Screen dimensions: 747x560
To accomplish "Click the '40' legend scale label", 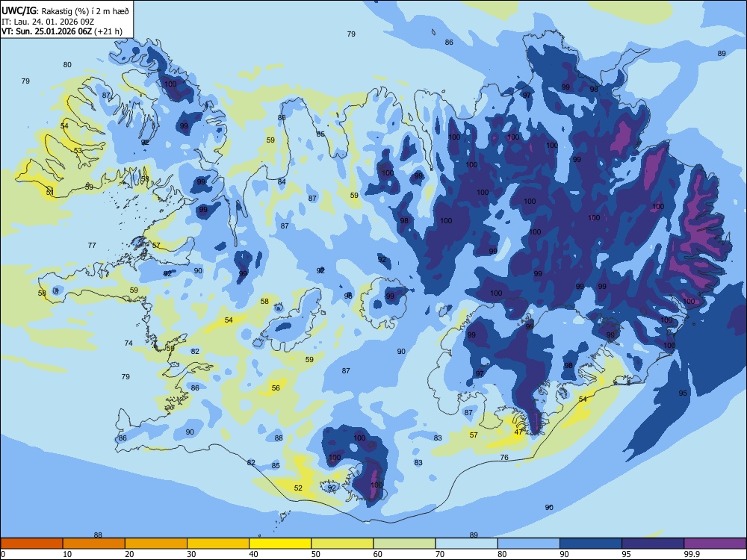I will 253,554.
